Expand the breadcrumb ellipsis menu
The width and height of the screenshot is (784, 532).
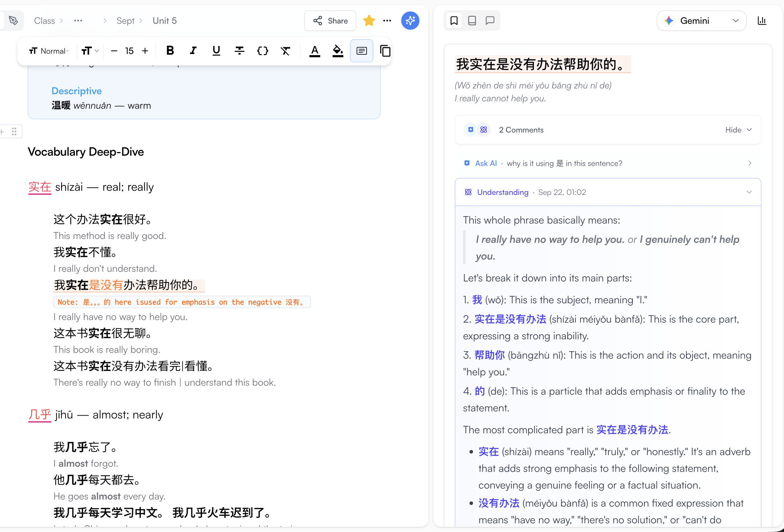click(78, 21)
